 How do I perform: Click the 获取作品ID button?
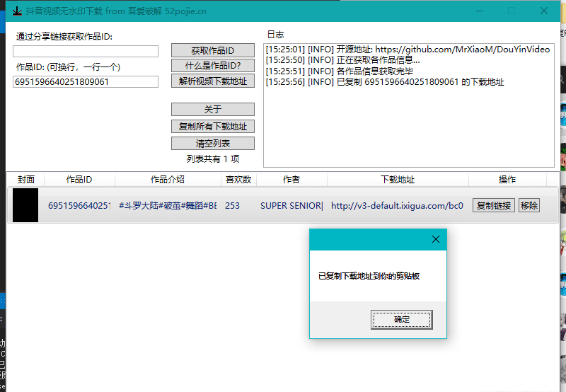213,50
